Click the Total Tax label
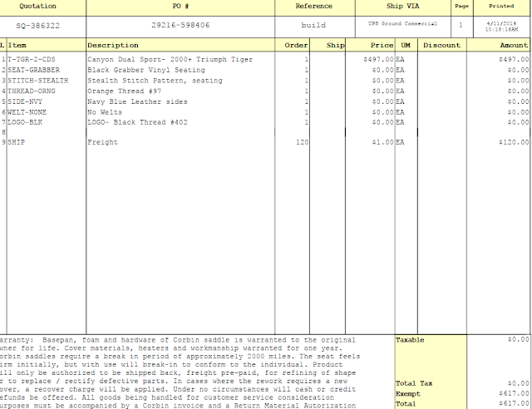532x409 pixels. [x=414, y=383]
